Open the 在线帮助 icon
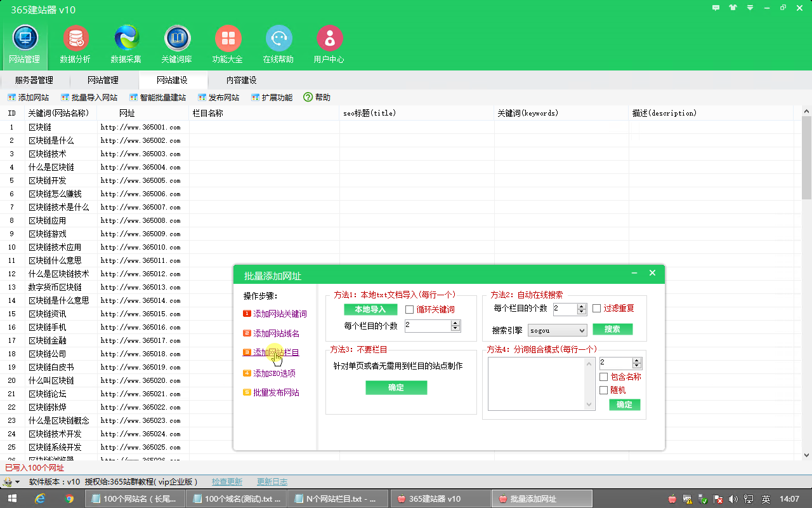The width and height of the screenshot is (812, 508). 278,44
